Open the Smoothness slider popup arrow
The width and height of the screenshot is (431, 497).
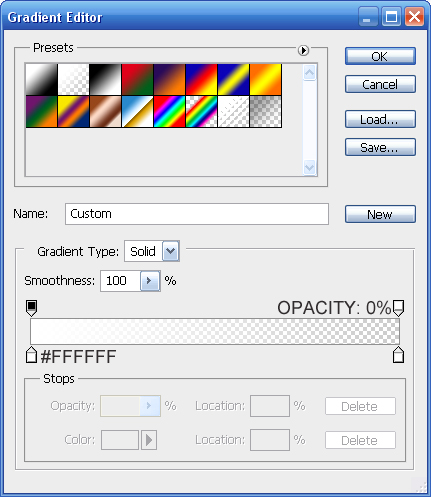coord(150,281)
